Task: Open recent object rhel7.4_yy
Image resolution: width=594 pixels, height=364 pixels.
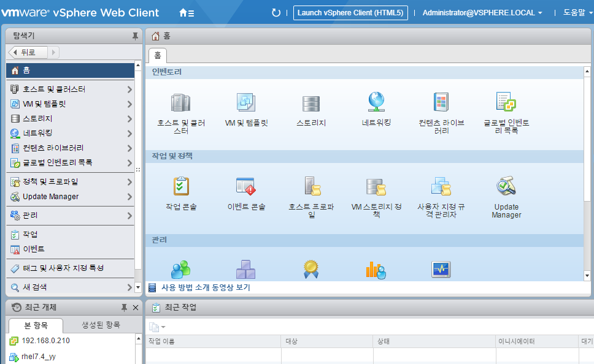Action: [33, 357]
